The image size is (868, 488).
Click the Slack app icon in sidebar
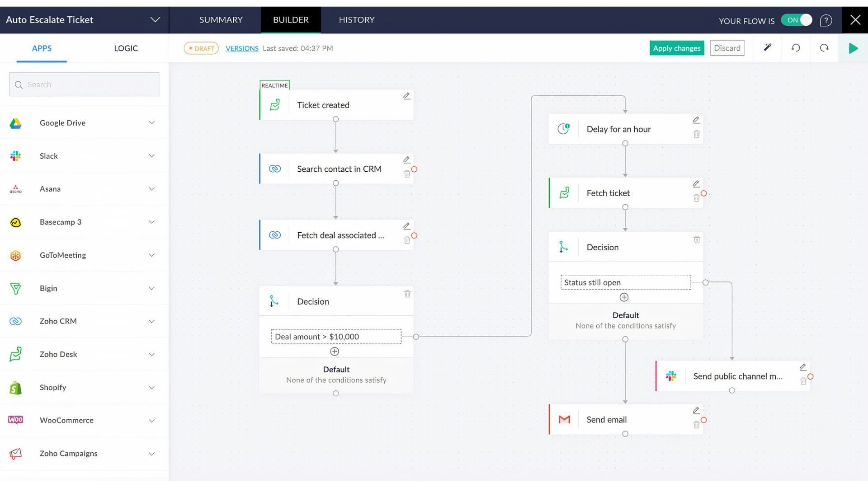coord(16,156)
